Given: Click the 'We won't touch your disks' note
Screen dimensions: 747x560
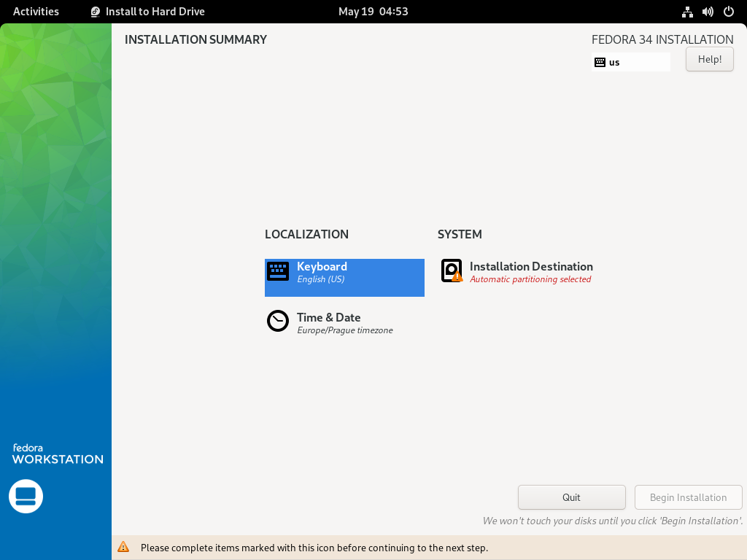Looking at the screenshot, I should pyautogui.click(x=613, y=521).
